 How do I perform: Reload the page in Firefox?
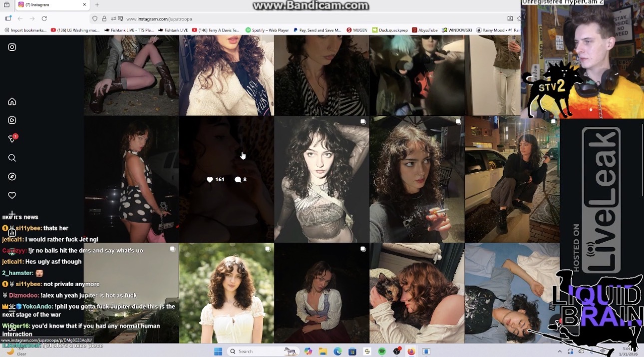pyautogui.click(x=44, y=18)
